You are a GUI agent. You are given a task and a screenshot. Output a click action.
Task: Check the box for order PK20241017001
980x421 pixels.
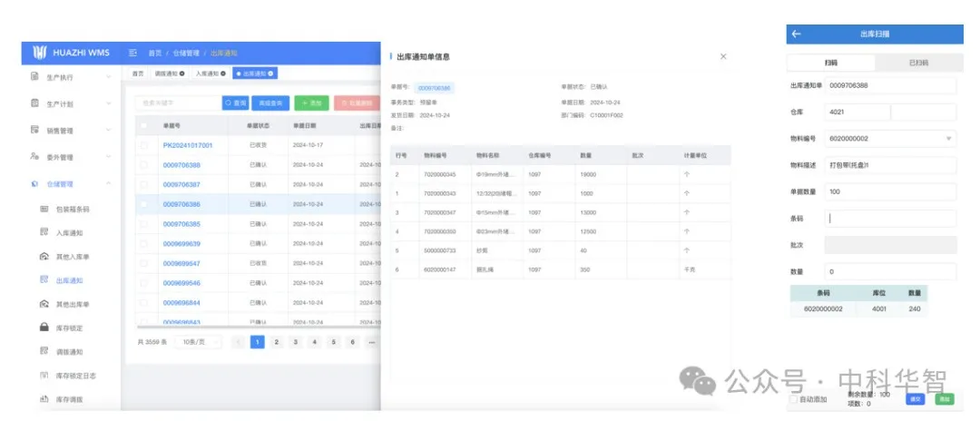[143, 145]
